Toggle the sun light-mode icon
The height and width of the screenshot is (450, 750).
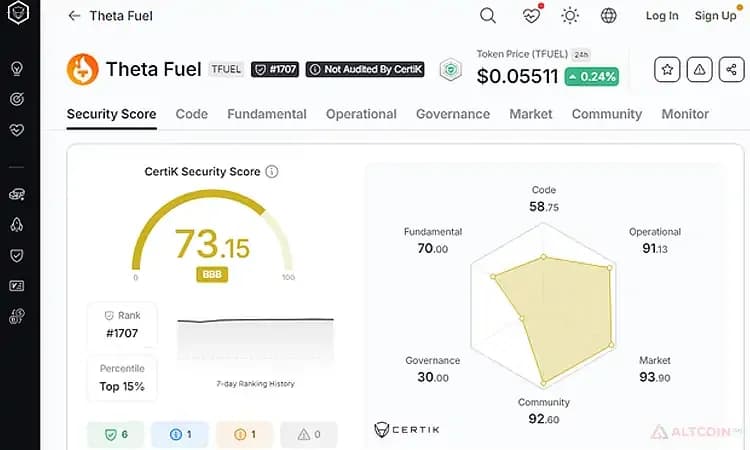point(570,16)
